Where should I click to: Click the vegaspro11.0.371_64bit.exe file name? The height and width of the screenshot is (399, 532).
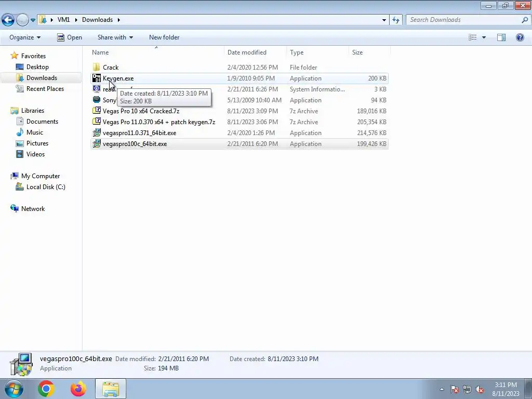[139, 133]
